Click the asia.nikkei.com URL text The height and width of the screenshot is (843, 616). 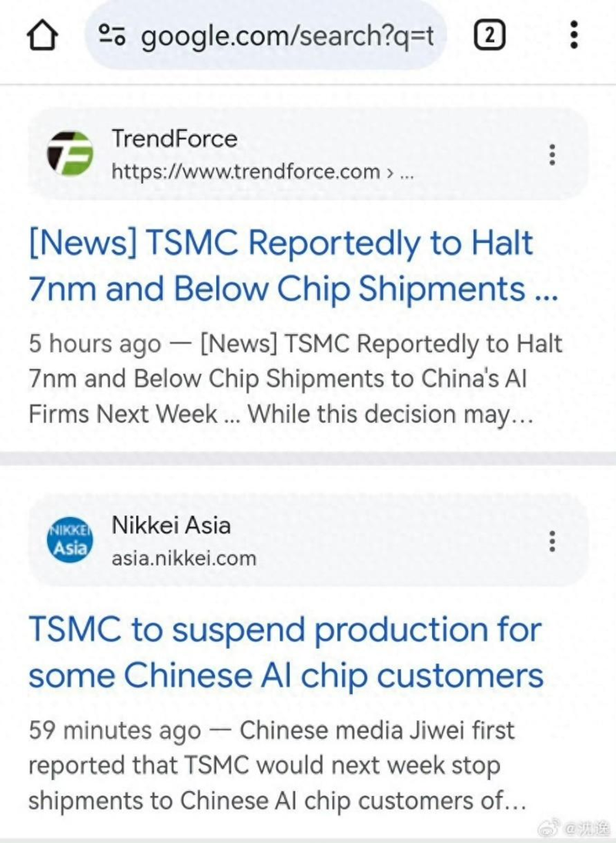point(183,558)
